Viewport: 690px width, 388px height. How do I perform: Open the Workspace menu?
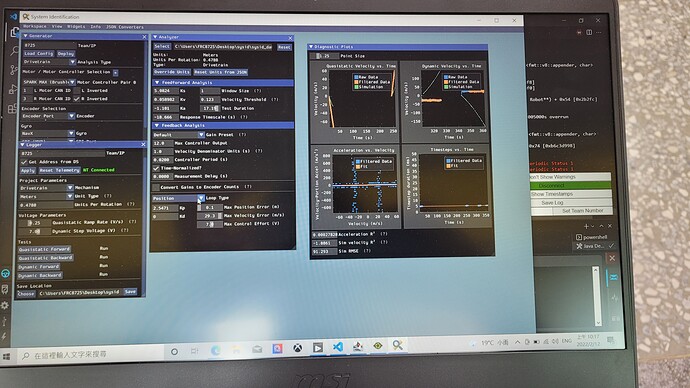pyautogui.click(x=35, y=26)
